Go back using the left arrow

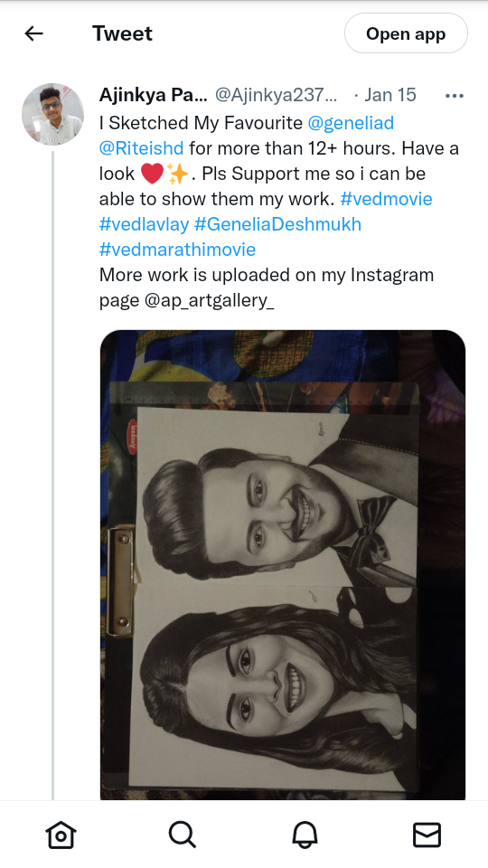[33, 33]
